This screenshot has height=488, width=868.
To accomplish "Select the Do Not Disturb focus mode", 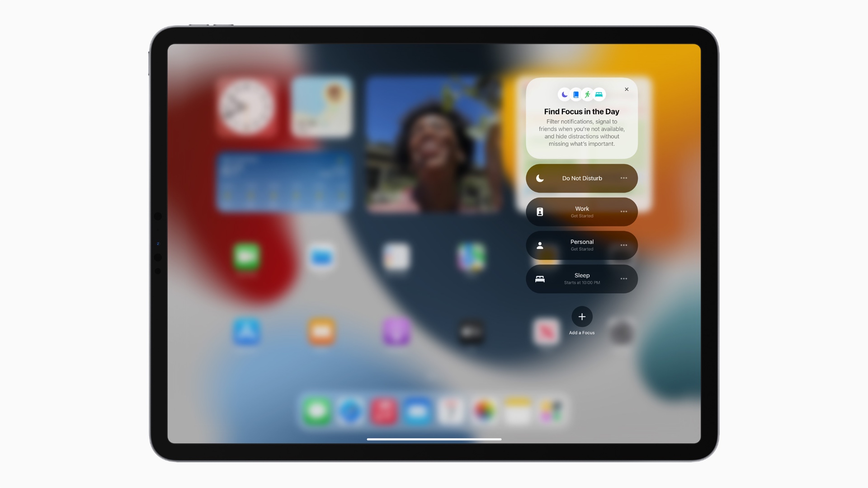I will pyautogui.click(x=581, y=178).
